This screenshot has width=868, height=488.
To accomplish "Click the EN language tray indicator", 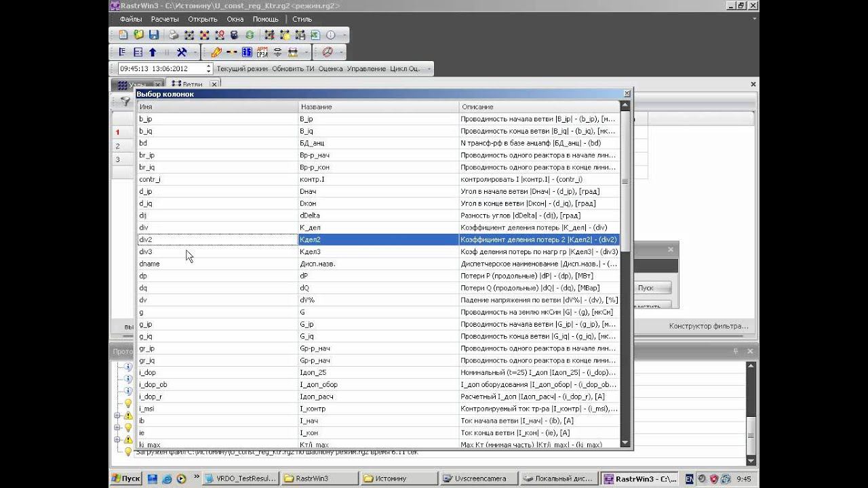I will coord(690,479).
